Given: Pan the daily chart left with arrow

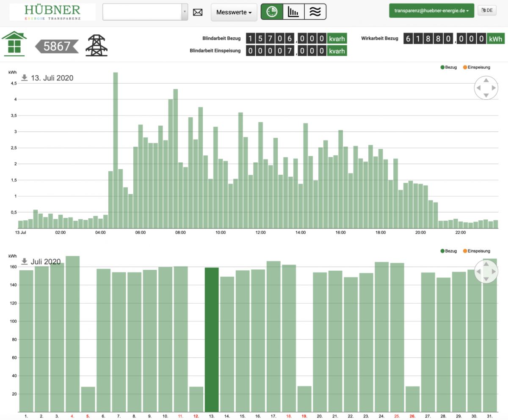Looking at the screenshot, I should 478,88.
